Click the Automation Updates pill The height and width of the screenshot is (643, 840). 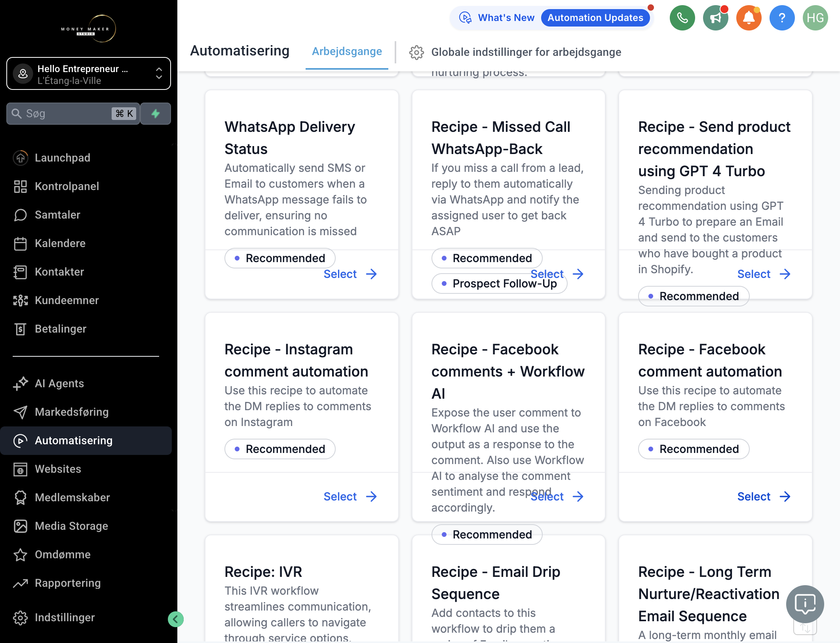click(595, 18)
